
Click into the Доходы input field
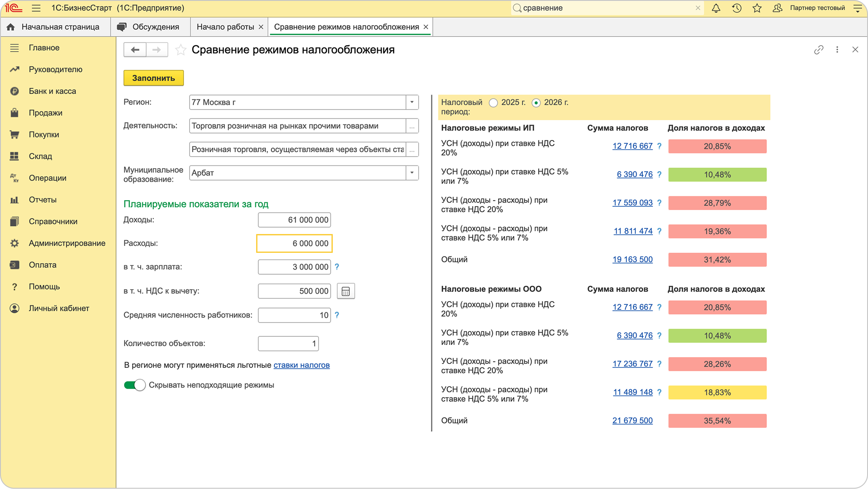tap(294, 220)
